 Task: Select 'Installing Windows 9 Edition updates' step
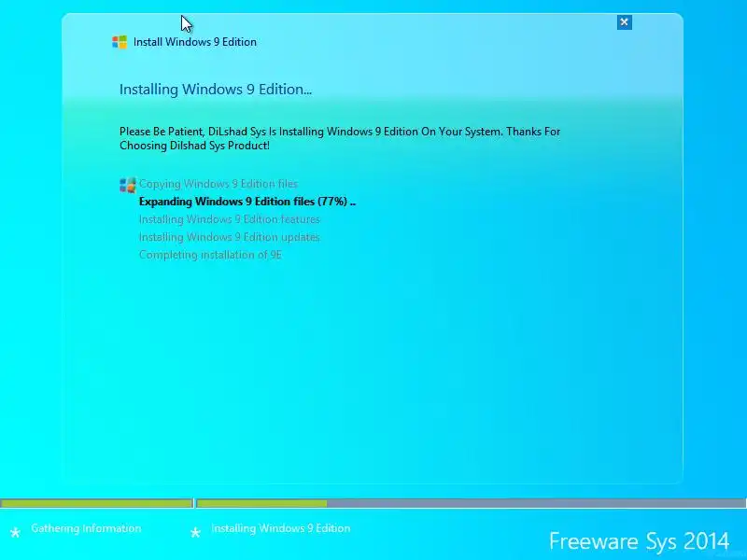[229, 237]
